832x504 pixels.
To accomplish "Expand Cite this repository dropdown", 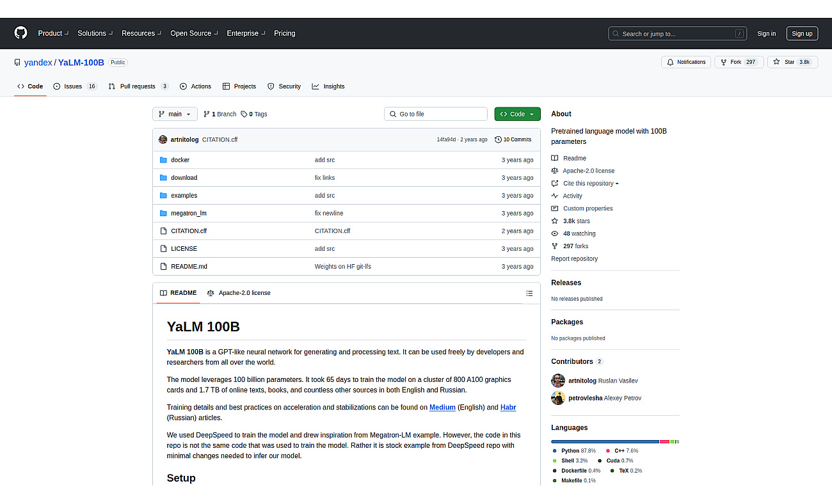I will [x=591, y=184].
